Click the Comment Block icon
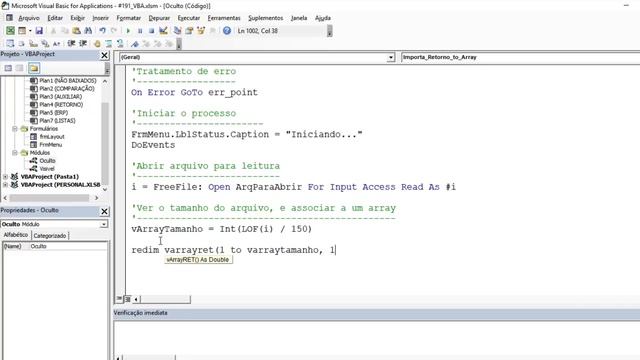The image size is (640, 360). coord(109,44)
